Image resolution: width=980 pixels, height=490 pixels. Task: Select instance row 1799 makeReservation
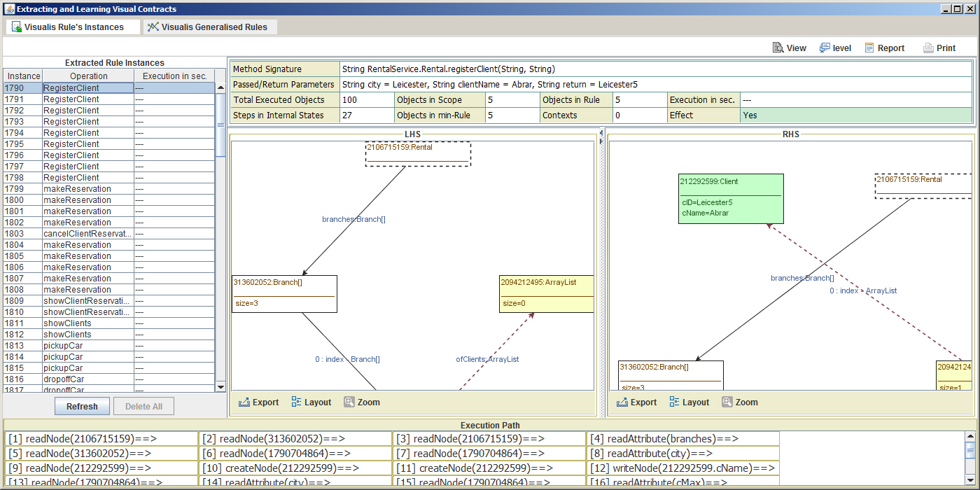click(109, 189)
